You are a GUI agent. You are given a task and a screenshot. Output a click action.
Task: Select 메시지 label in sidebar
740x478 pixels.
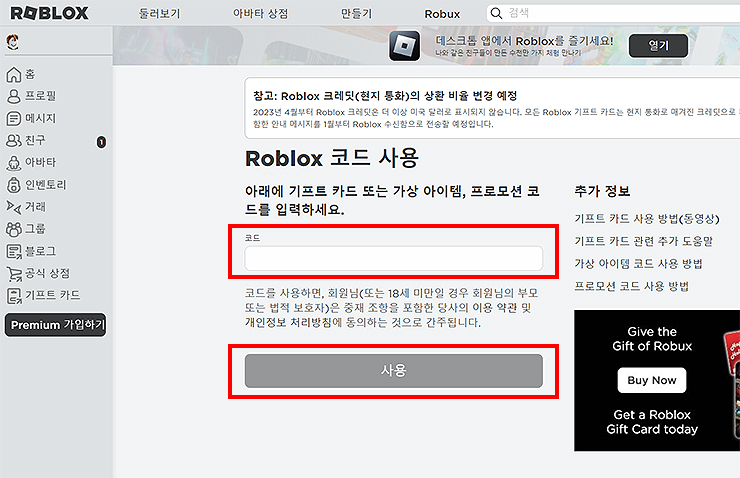(41, 118)
